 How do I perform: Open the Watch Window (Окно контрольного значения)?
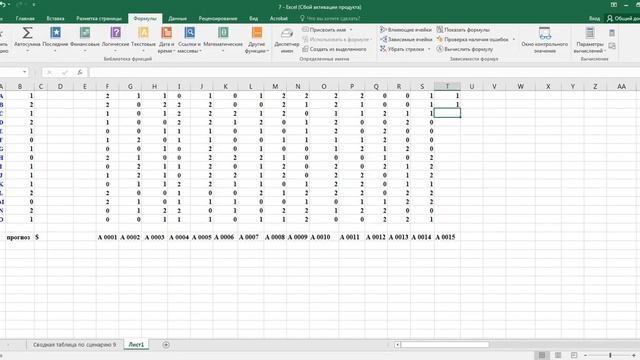(x=544, y=39)
